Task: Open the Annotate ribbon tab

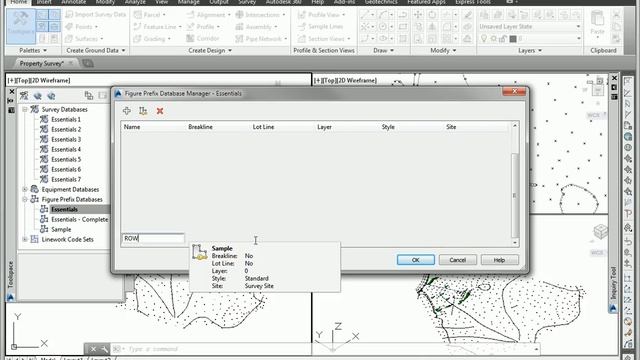Action: click(x=73, y=2)
